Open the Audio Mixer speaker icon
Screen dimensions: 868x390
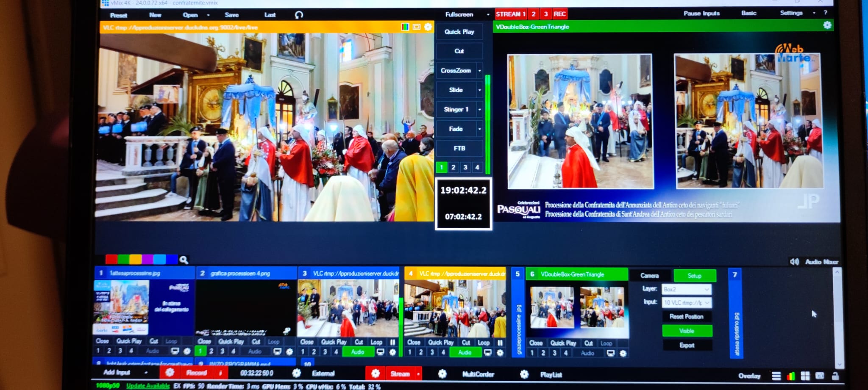tap(794, 262)
